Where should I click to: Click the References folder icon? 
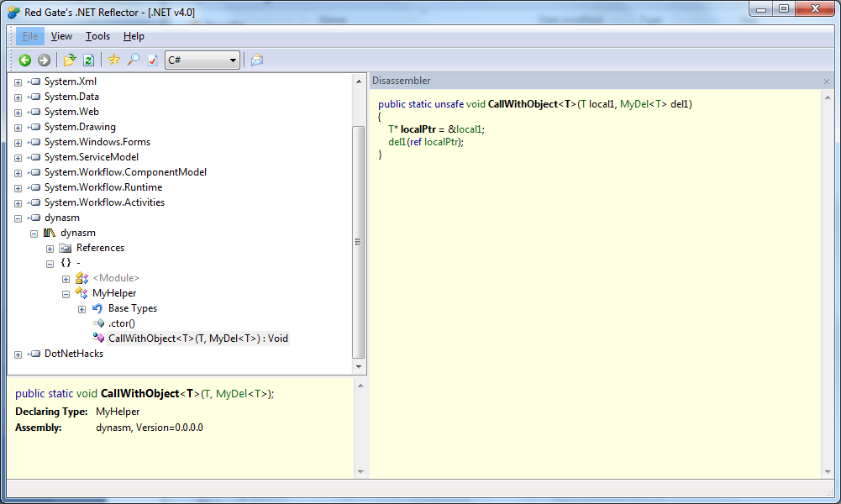(x=66, y=248)
